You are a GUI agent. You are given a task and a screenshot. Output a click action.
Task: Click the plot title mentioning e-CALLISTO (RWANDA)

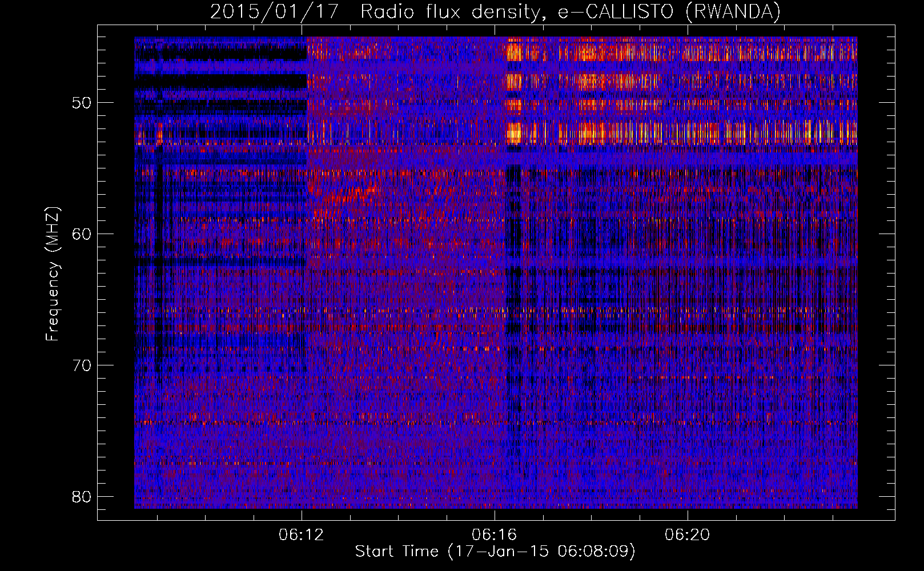(495, 12)
